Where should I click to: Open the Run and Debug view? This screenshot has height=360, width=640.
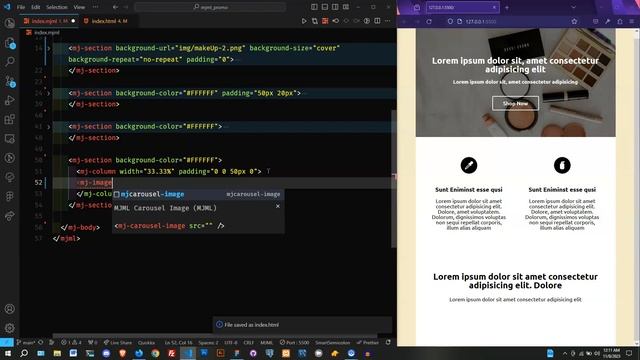tap(9, 100)
